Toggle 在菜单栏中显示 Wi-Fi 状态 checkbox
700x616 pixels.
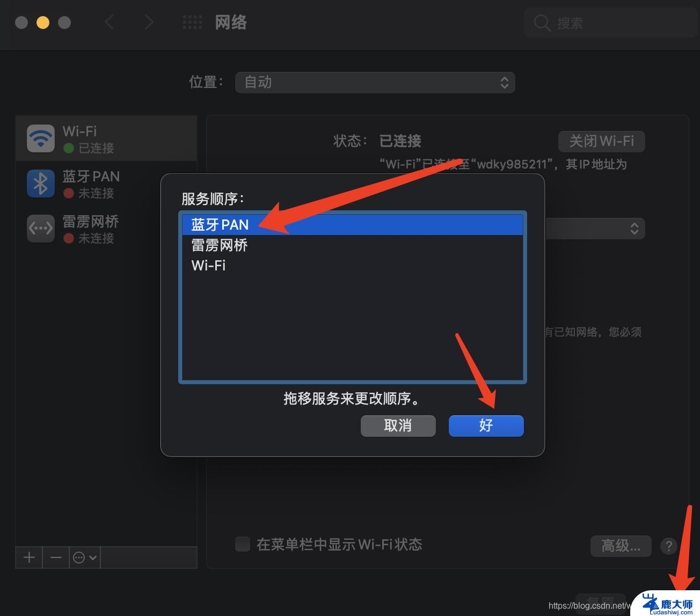[243, 544]
